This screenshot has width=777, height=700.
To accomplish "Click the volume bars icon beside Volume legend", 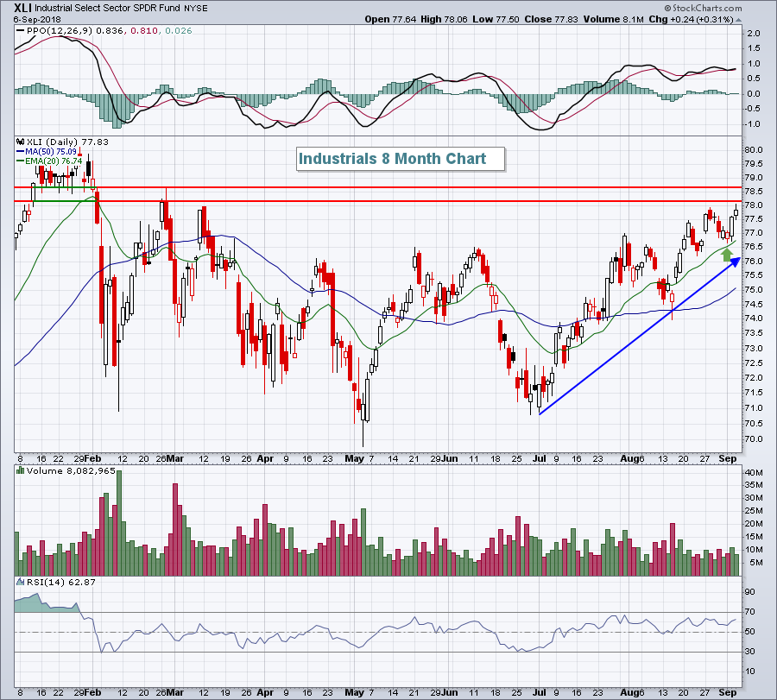I will [x=21, y=470].
